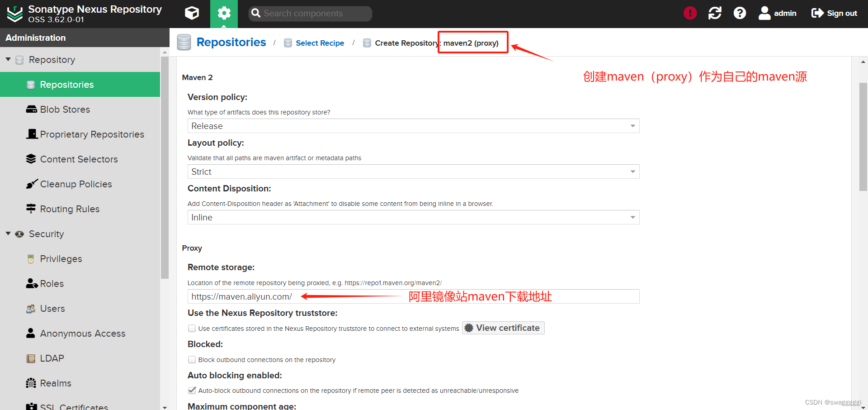Select the Administration gear icon
The height and width of the screenshot is (410, 868).
[224, 13]
